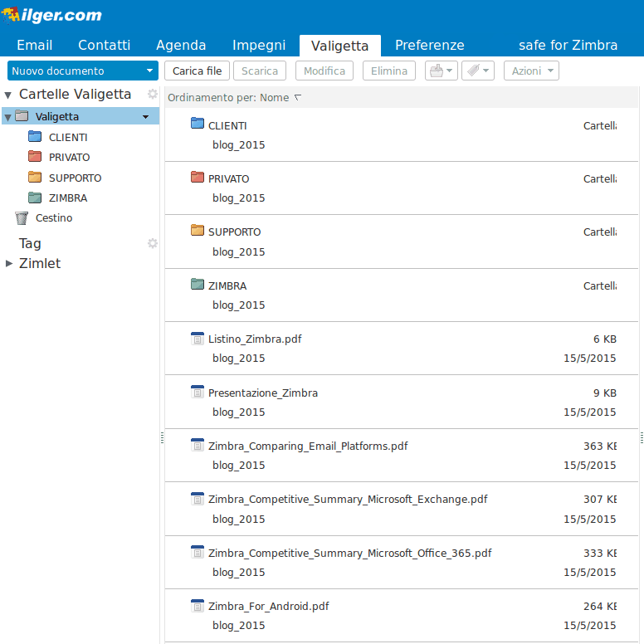The width and height of the screenshot is (644, 644).
Task: Click the Carica file button
Action: tap(198, 71)
